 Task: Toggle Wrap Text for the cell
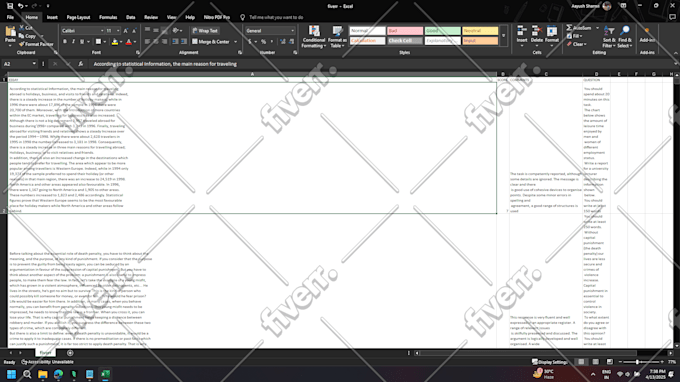click(205, 31)
